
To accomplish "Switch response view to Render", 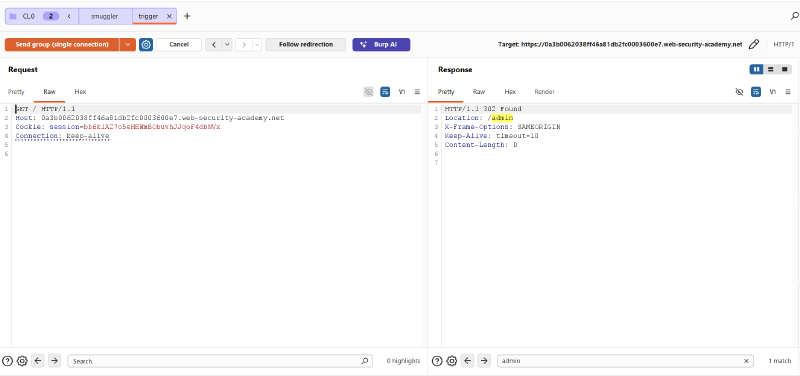I will coord(544,92).
